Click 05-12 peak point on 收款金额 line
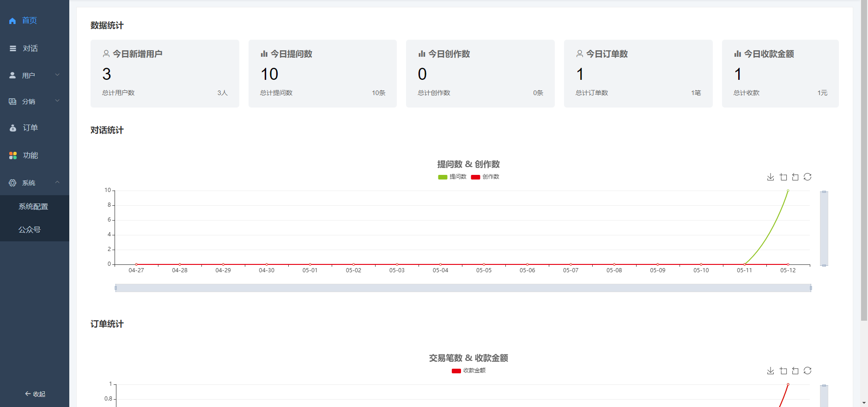This screenshot has height=407, width=868. click(x=788, y=384)
